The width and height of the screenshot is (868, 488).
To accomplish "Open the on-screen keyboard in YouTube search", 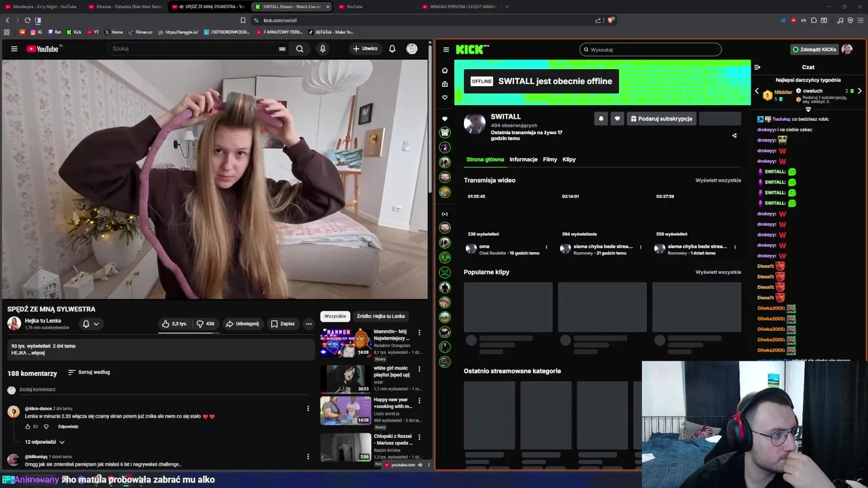I will tap(282, 49).
